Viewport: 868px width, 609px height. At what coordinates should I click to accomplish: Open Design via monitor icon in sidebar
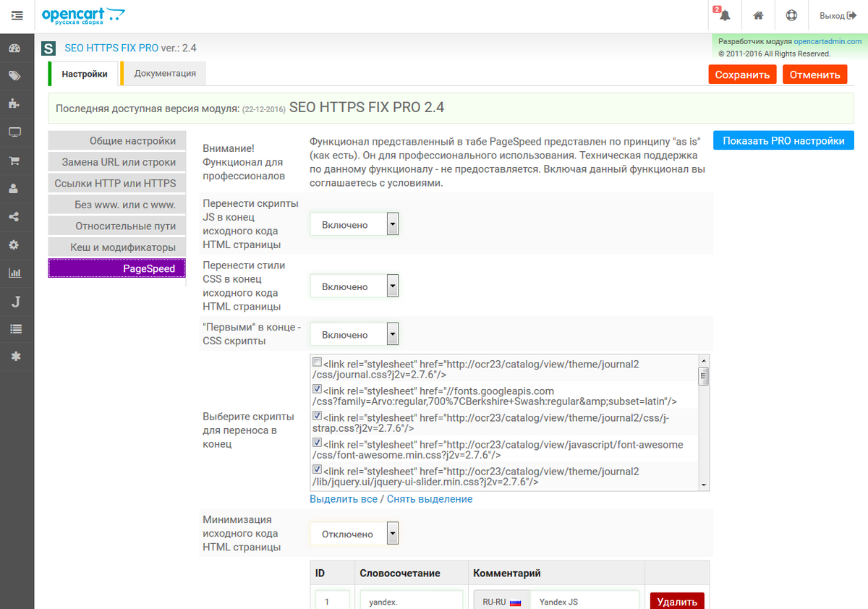click(x=14, y=132)
